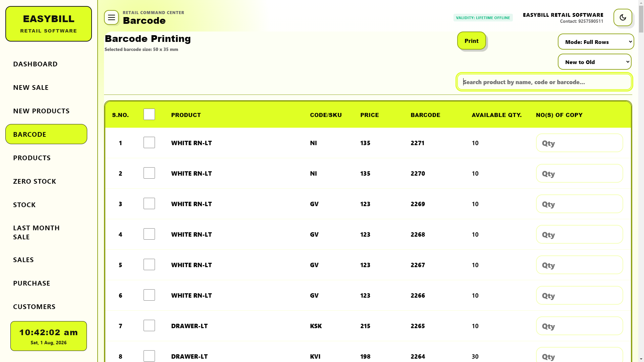
Task: Click Qty field for barcode 2270
Action: [x=579, y=174]
